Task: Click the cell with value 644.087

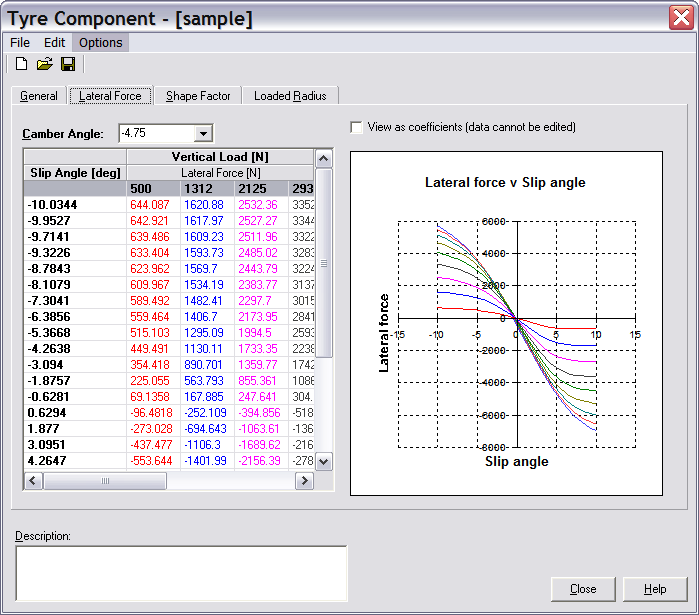Action: tap(153, 205)
